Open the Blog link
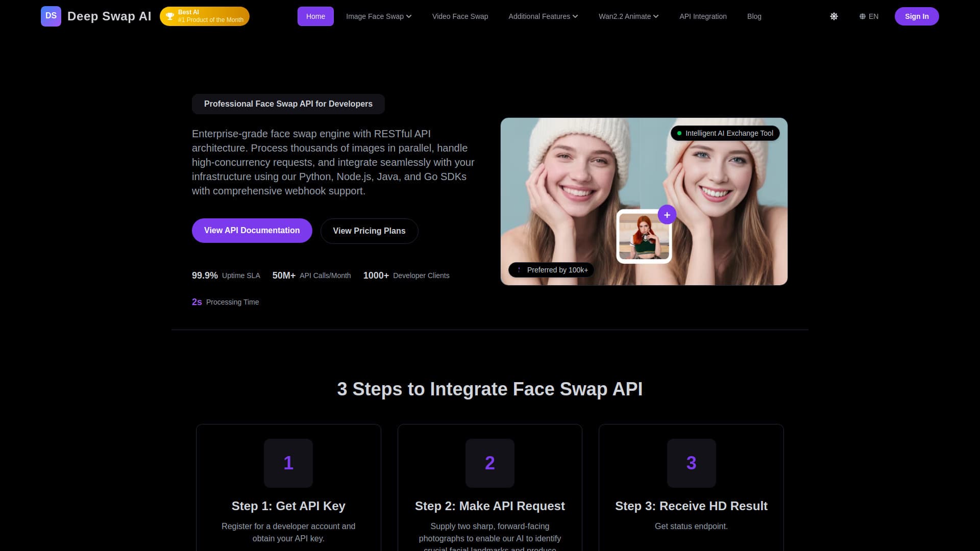 click(754, 16)
